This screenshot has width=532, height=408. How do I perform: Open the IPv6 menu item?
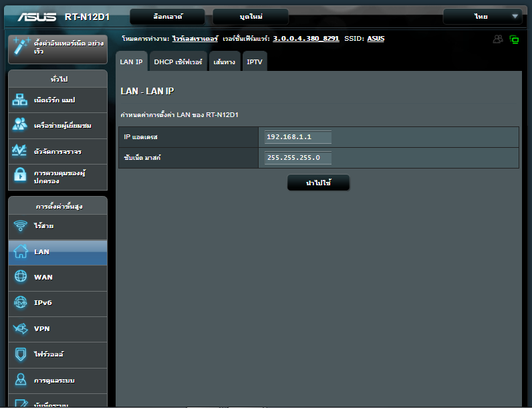click(x=57, y=303)
